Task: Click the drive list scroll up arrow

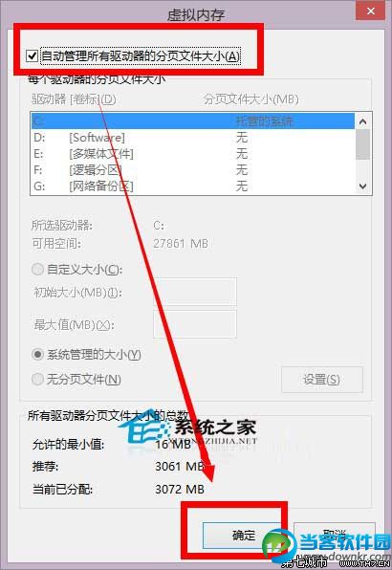Action: tap(362, 121)
